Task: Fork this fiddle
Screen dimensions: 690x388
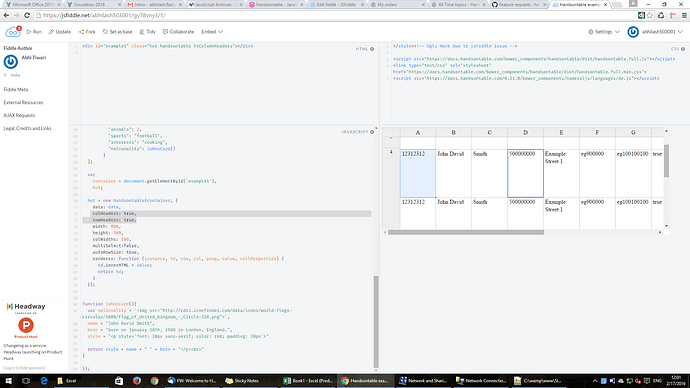Action: [x=87, y=32]
